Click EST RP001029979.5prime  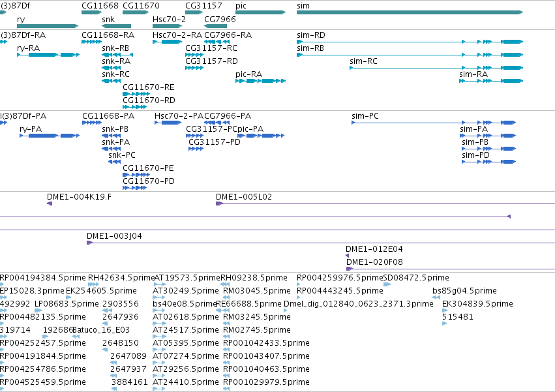(x=226, y=389)
